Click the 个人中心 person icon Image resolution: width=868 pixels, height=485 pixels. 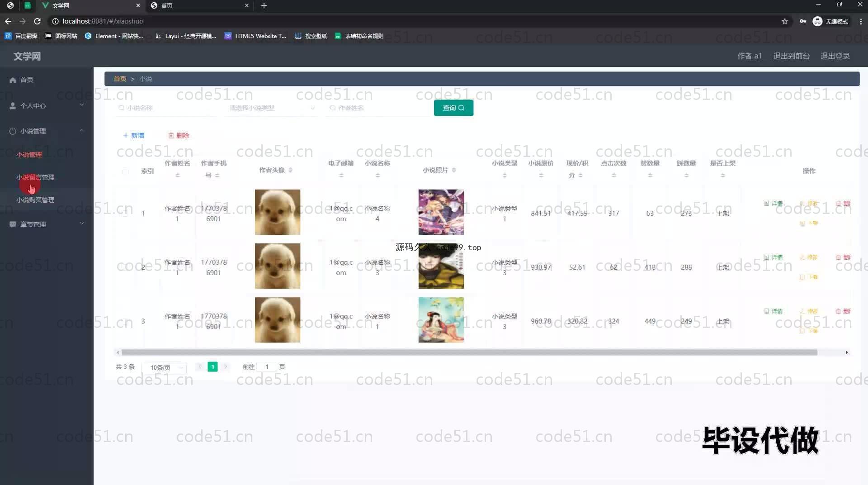pyautogui.click(x=13, y=106)
